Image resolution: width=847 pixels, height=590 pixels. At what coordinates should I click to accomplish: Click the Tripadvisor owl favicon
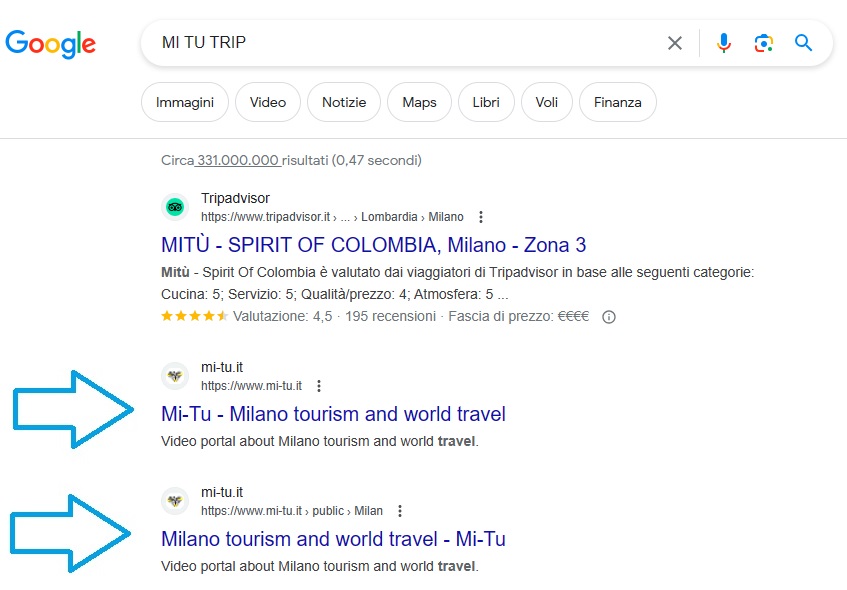click(175, 207)
